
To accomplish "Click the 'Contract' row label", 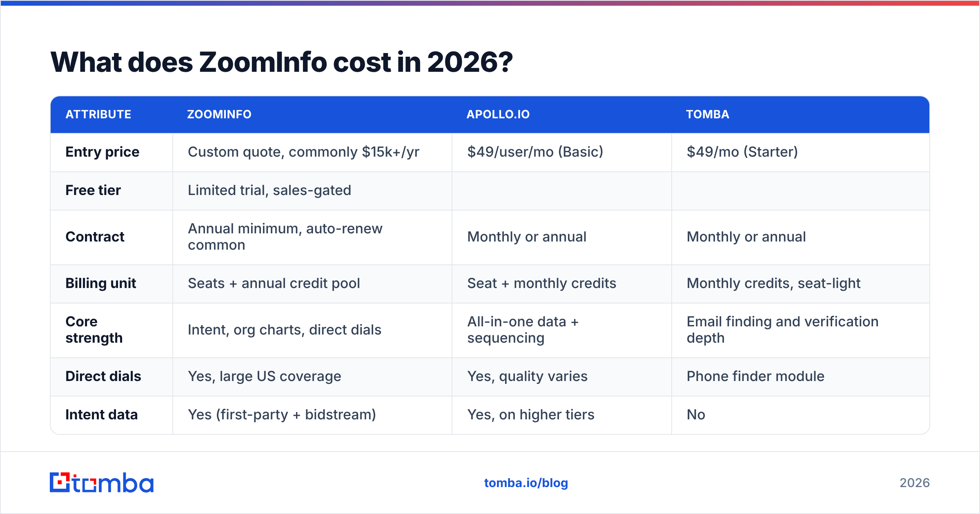I will pyautogui.click(x=95, y=237).
